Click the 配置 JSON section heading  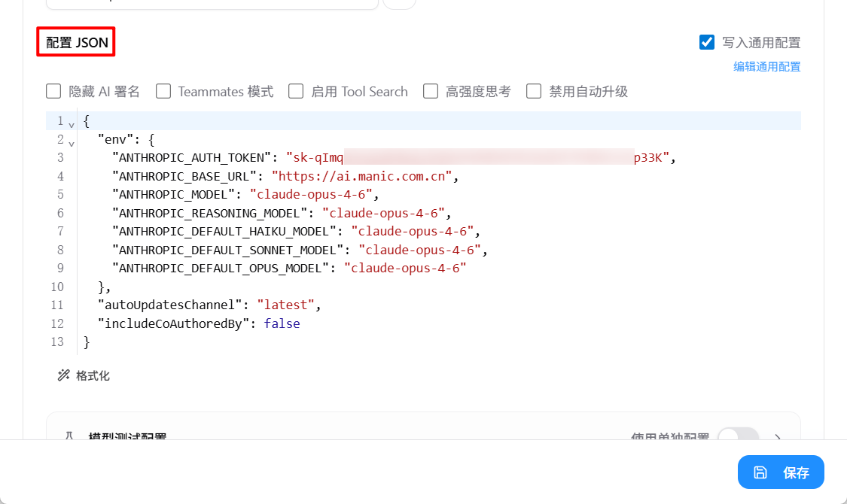pos(77,43)
